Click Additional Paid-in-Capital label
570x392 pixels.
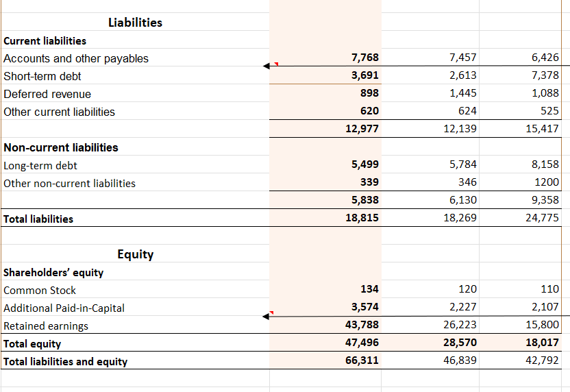64,308
